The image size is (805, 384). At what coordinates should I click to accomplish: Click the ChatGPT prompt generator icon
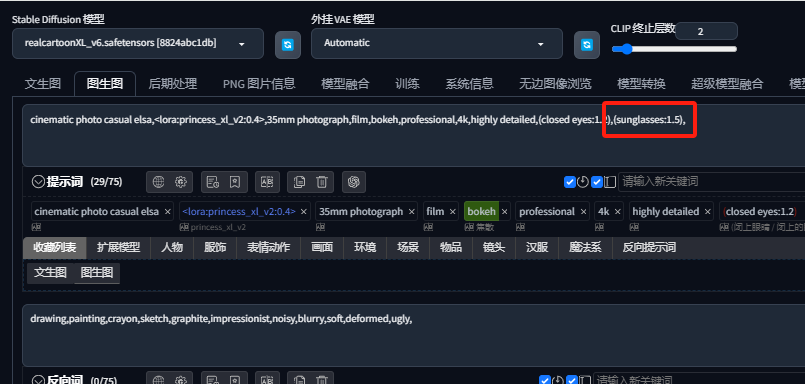point(353,182)
